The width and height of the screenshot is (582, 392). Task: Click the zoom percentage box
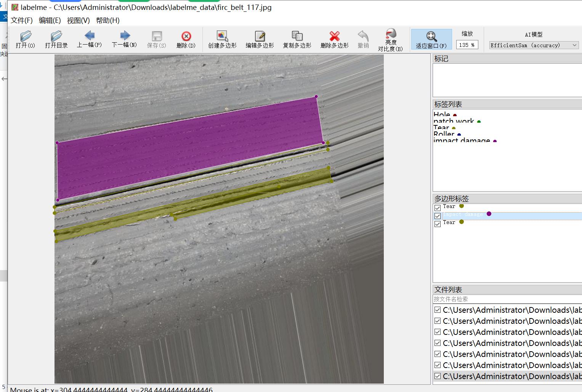pos(467,45)
